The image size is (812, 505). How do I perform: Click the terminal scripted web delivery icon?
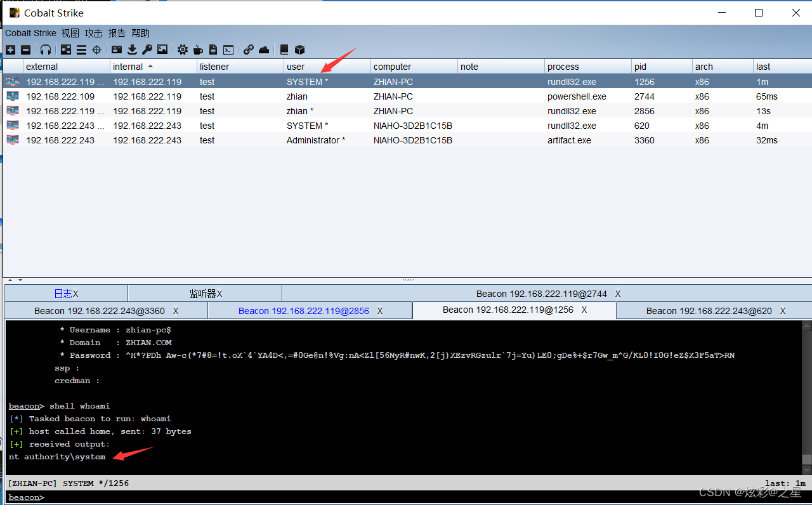[x=228, y=49]
